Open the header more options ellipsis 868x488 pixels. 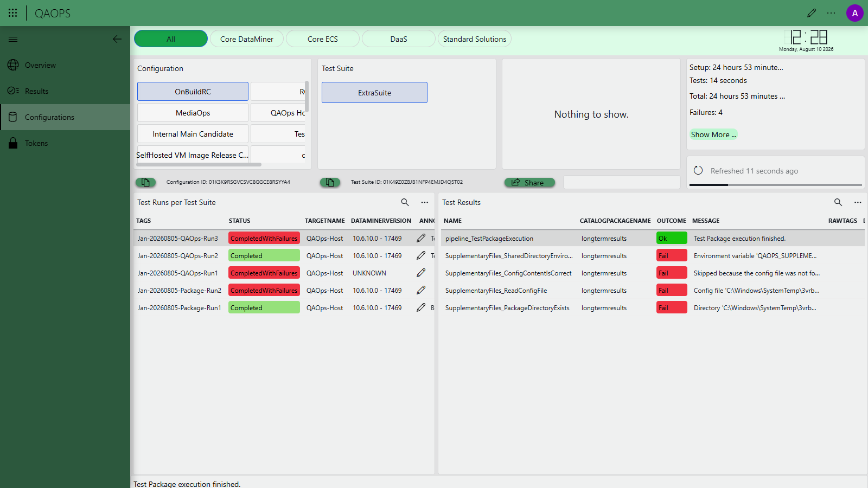click(x=831, y=13)
